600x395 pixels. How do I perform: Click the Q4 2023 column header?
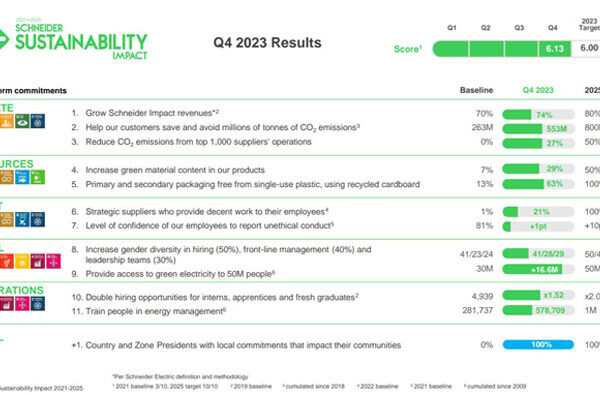pyautogui.click(x=538, y=90)
